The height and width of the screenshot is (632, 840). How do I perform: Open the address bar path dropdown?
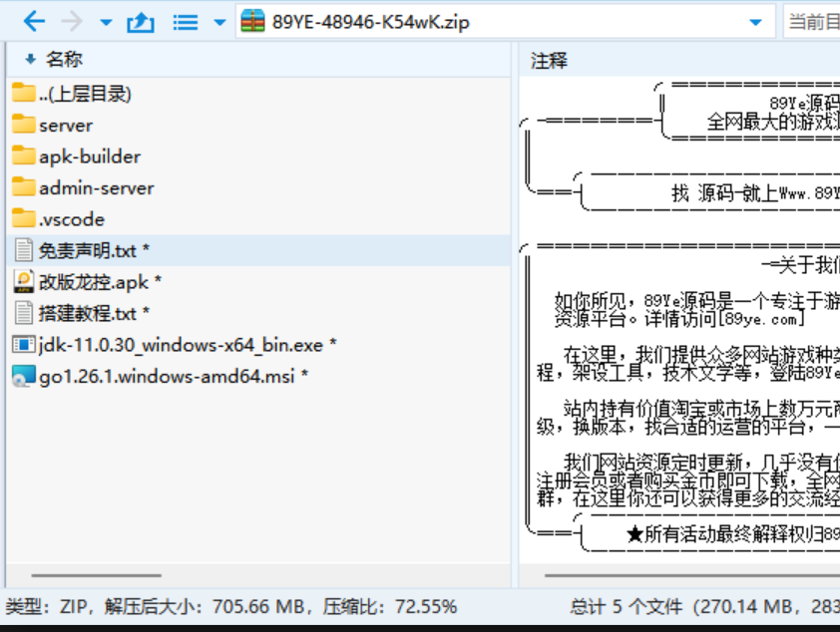click(x=760, y=22)
